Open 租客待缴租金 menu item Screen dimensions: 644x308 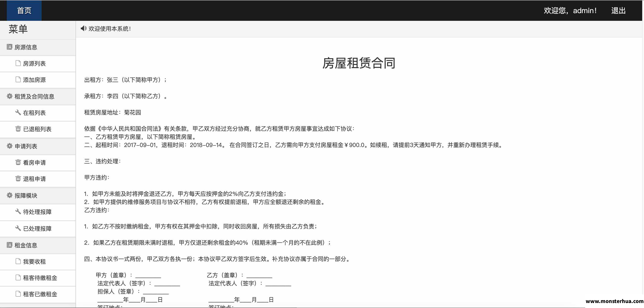[x=38, y=278]
